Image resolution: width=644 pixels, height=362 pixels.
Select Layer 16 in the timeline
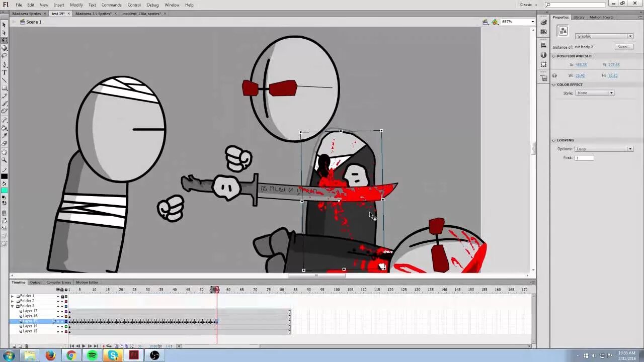click(30, 316)
